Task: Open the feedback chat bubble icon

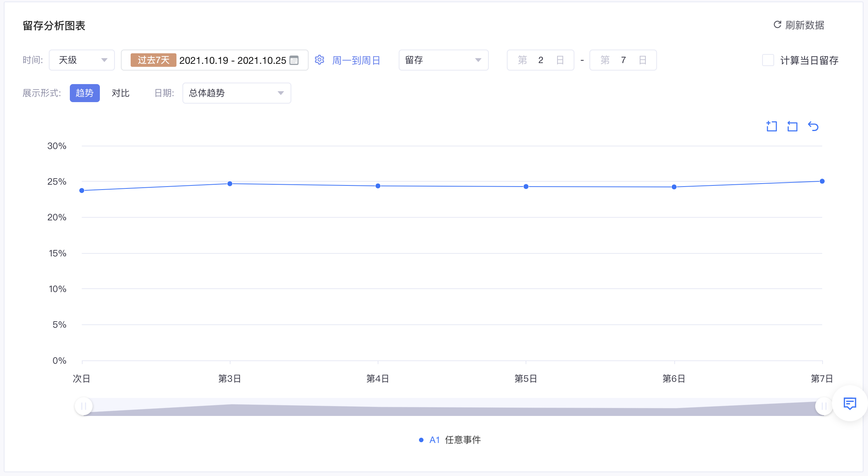Action: [850, 404]
